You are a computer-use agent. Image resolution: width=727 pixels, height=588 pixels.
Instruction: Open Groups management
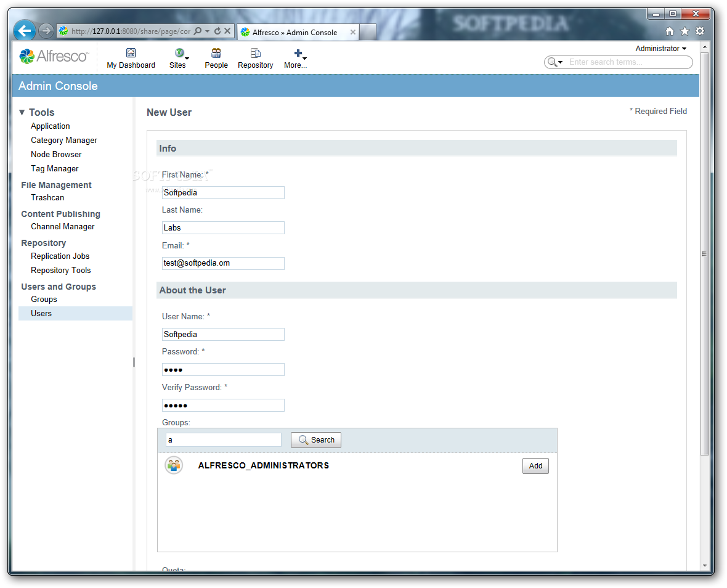[44, 300]
